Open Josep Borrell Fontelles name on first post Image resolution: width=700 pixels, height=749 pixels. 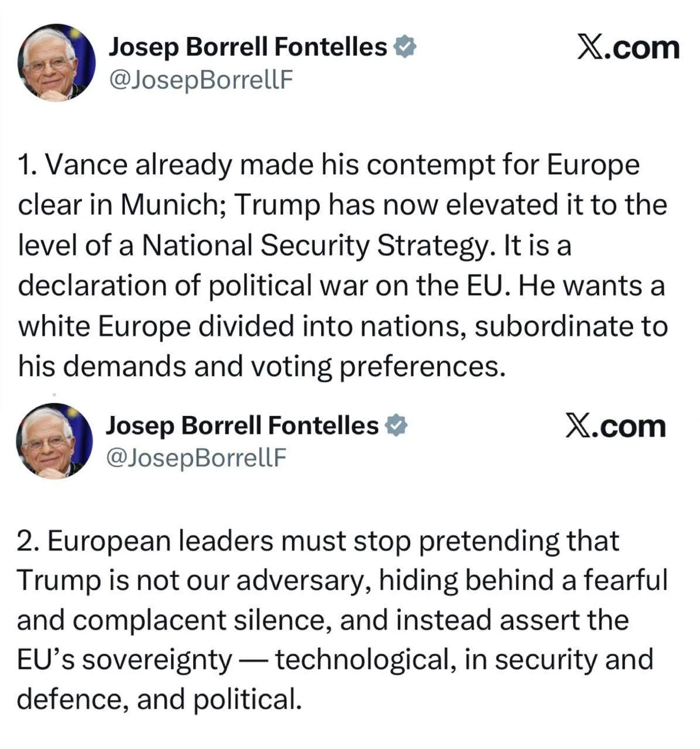248,47
